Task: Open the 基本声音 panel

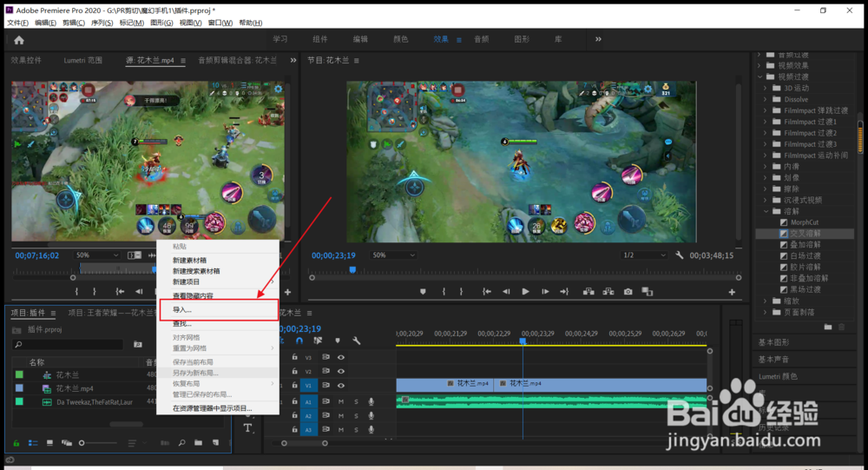Action: (x=773, y=360)
